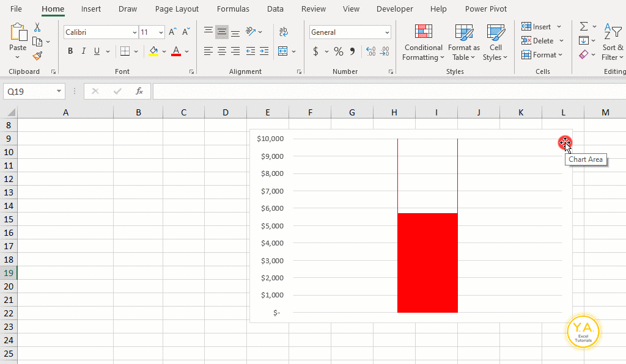
Task: Apply the Percent Style icon
Action: pos(338,52)
